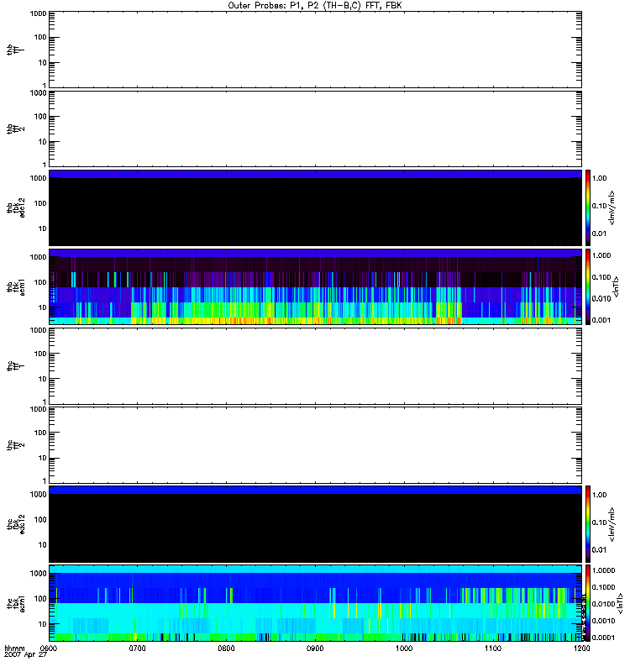The height and width of the screenshot is (672, 630).
Task: Click the thb fbk scm1 color bar
Action: coord(588,286)
